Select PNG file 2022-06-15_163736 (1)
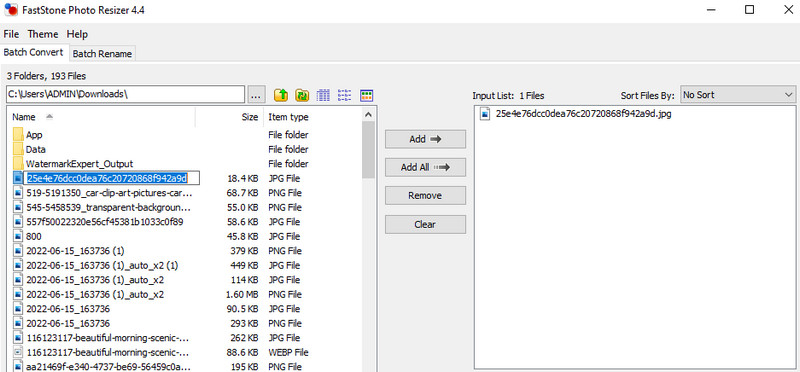The width and height of the screenshot is (800, 372). coord(75,251)
